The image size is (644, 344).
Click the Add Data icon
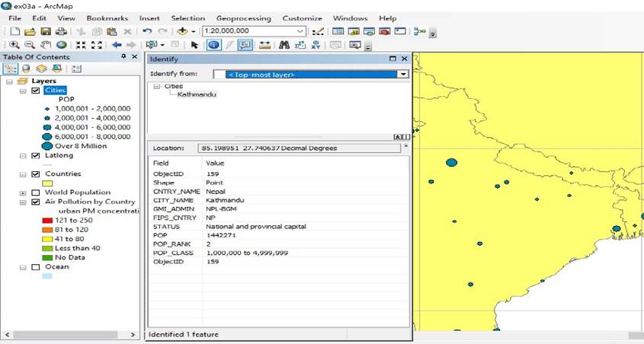coord(182,31)
